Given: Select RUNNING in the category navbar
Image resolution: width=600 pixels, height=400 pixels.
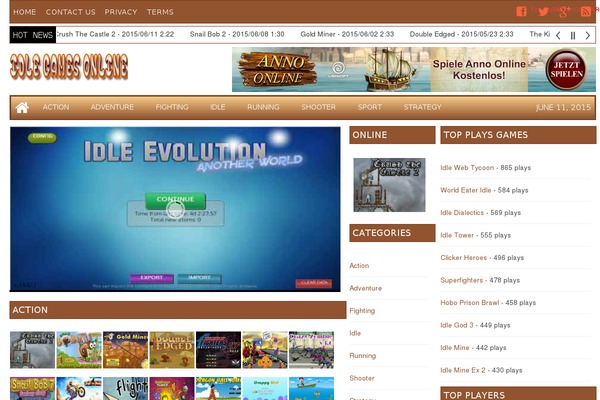Looking at the screenshot, I should click(263, 107).
